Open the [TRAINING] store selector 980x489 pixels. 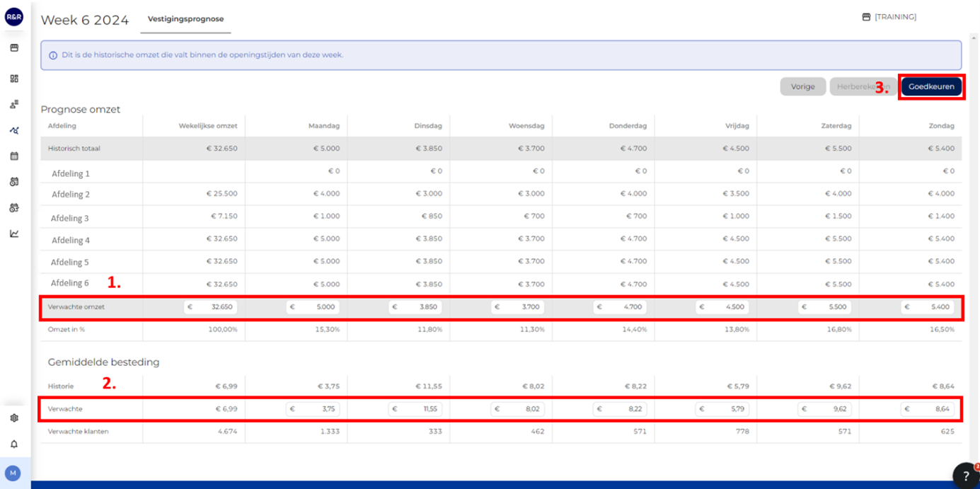click(x=889, y=17)
